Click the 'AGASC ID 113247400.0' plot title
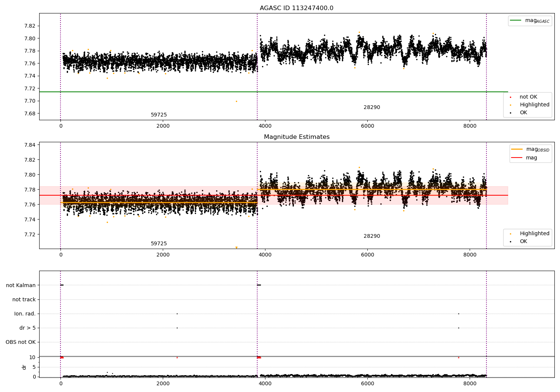 click(x=296, y=8)
